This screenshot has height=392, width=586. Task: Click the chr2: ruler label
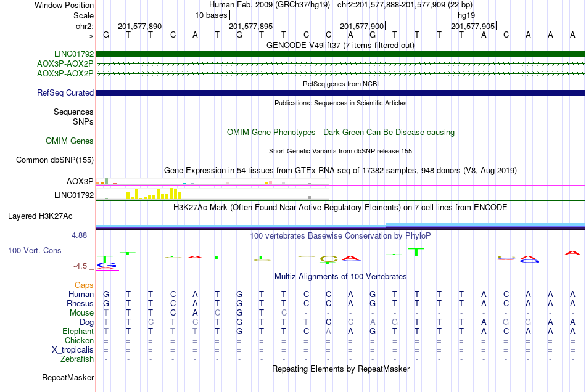point(85,26)
